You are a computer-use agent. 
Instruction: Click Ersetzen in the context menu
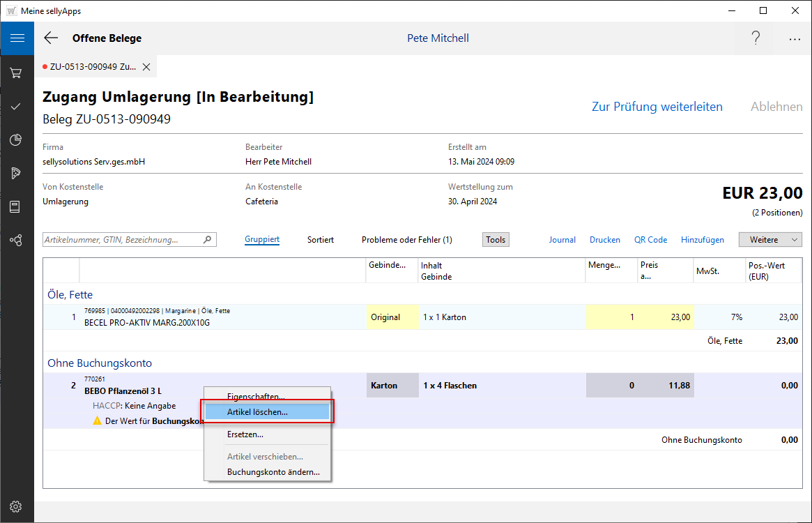click(245, 434)
